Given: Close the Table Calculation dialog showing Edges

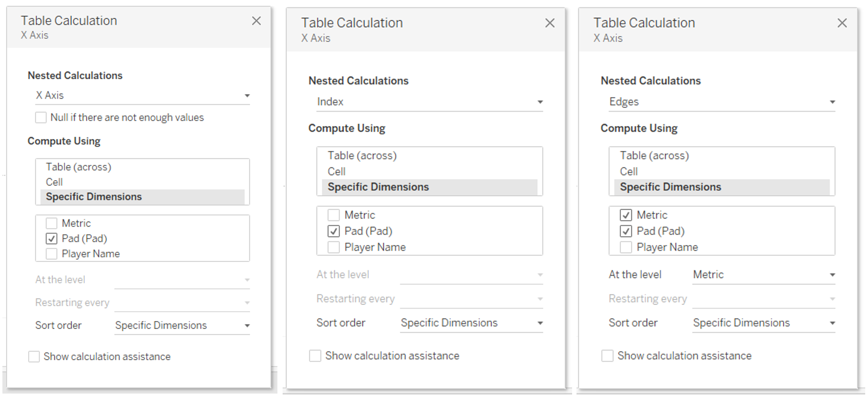Looking at the screenshot, I should tap(842, 23).
